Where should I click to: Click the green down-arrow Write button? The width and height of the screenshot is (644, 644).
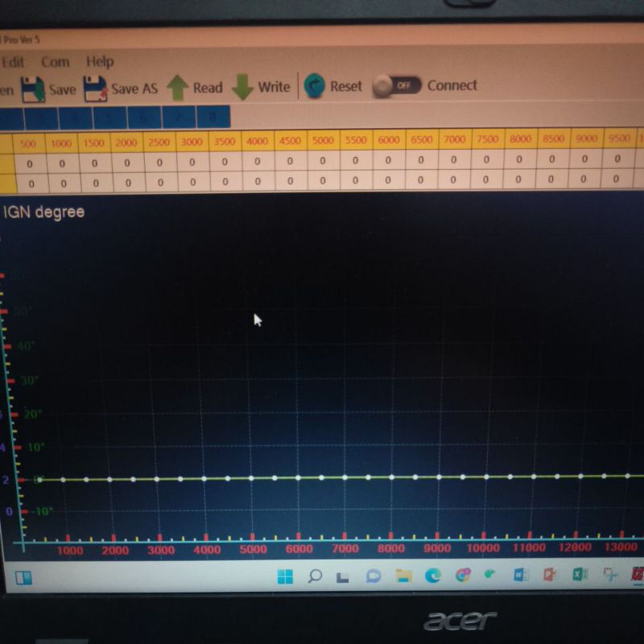click(261, 87)
